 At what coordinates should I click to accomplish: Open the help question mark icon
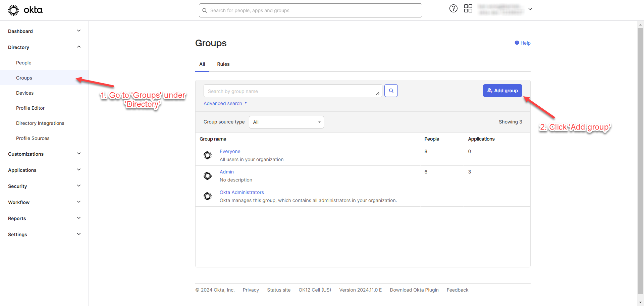click(x=453, y=9)
